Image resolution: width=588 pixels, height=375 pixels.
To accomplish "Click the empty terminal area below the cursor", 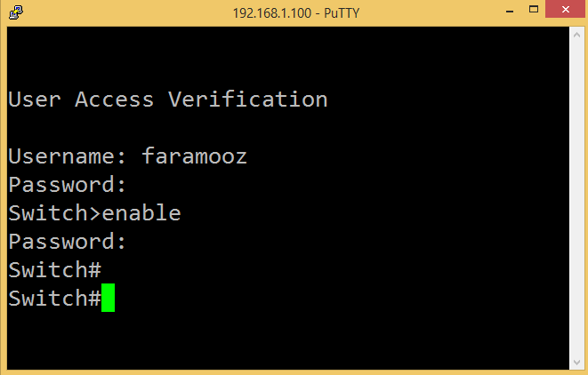I will [x=288, y=341].
